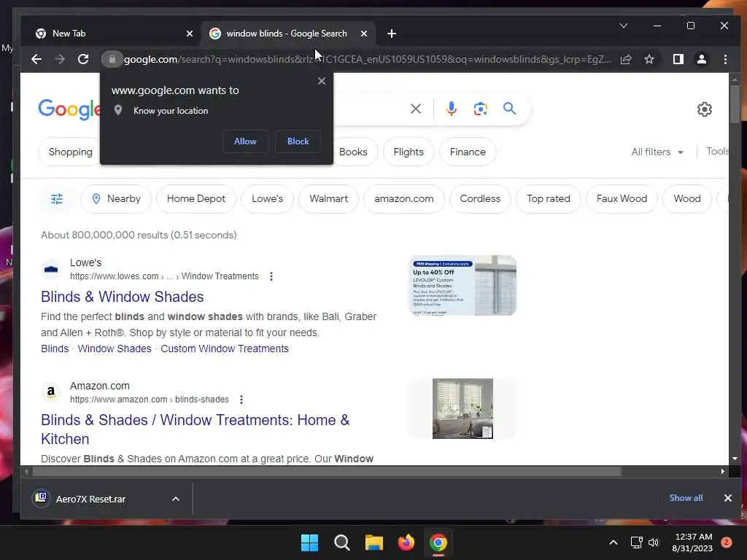Open options for Lowe's result
The width and height of the screenshot is (747, 560).
coord(271,276)
